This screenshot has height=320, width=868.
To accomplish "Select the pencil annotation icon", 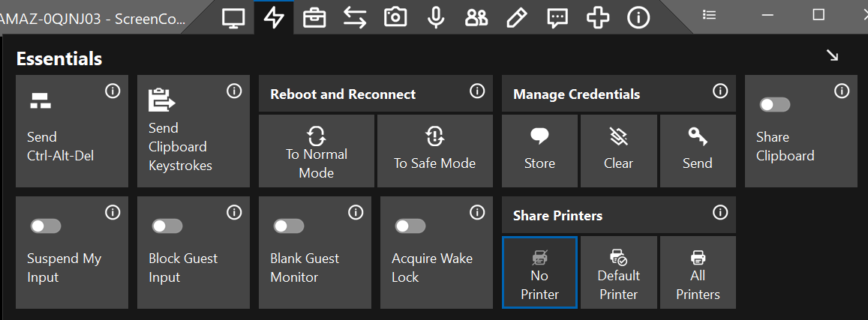I will click(x=516, y=18).
